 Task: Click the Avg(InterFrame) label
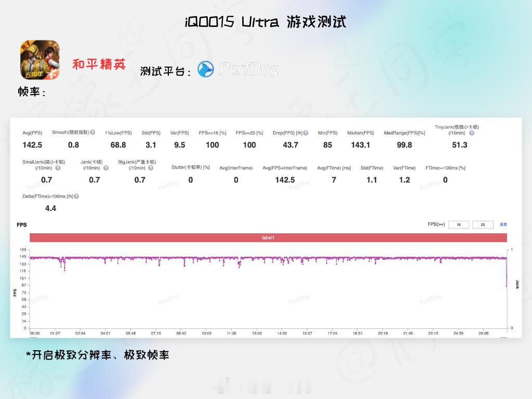click(236, 168)
